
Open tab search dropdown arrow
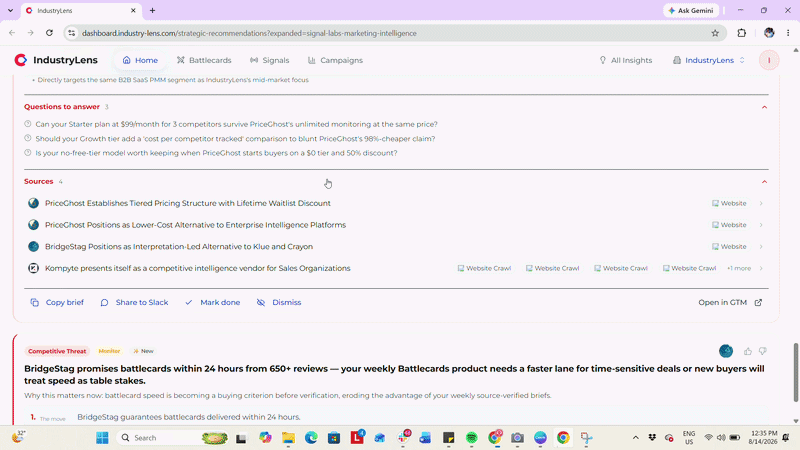point(10,10)
